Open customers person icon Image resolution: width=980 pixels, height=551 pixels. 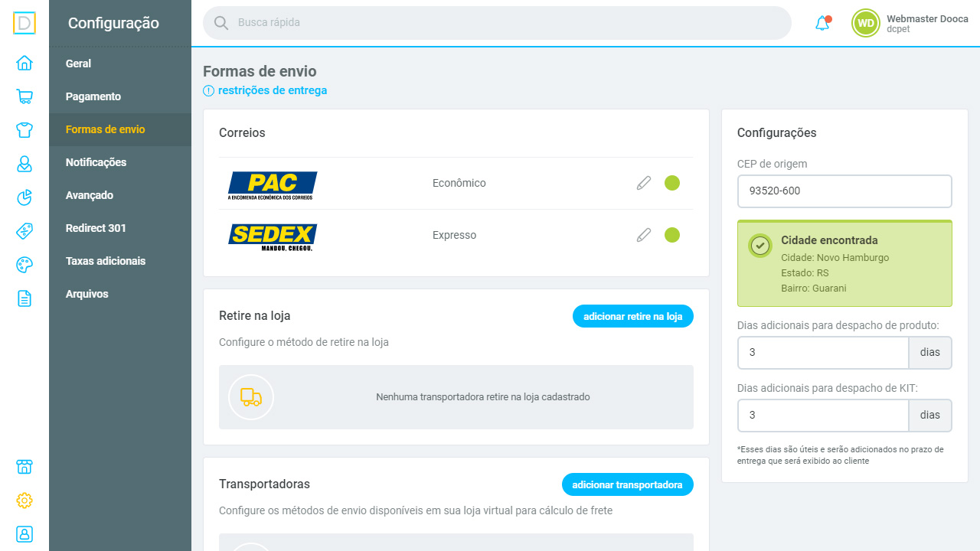point(24,164)
